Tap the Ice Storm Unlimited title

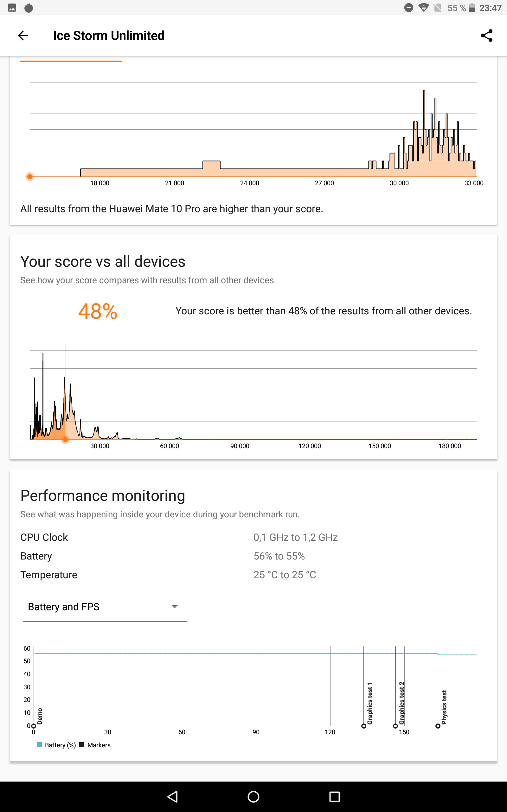point(109,36)
